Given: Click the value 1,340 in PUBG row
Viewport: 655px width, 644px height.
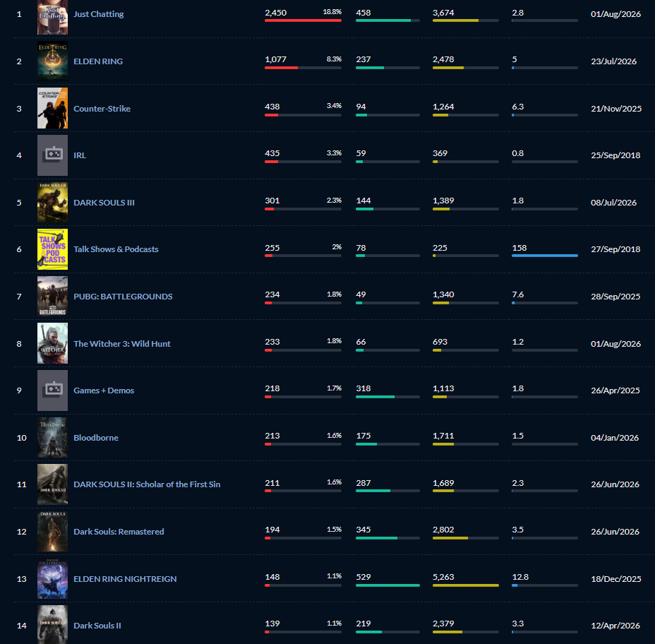Looking at the screenshot, I should (x=443, y=294).
